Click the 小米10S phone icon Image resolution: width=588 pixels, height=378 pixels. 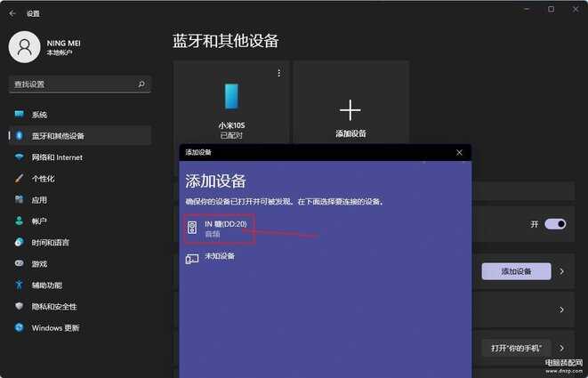231,97
